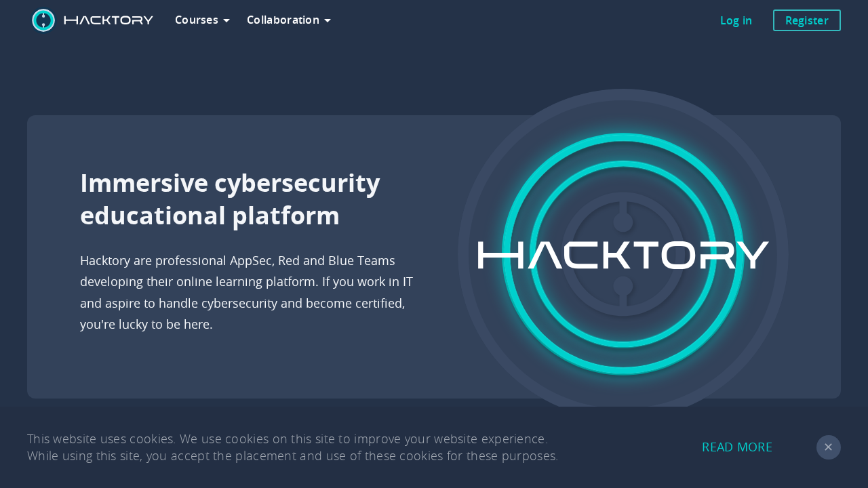Click the Log in link

tap(736, 20)
